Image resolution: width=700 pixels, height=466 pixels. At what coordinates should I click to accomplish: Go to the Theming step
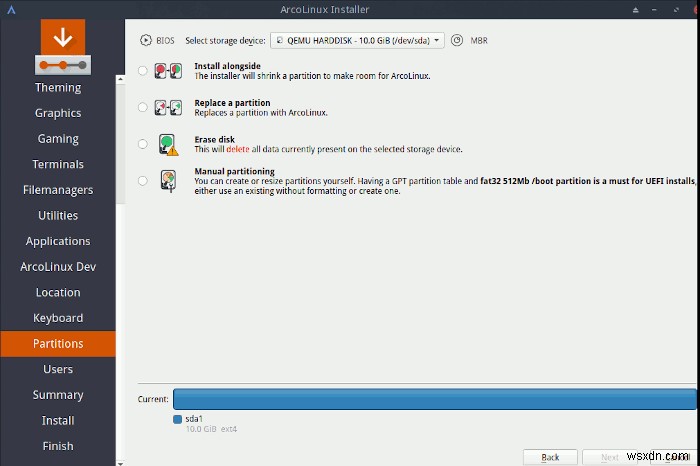pyautogui.click(x=58, y=87)
